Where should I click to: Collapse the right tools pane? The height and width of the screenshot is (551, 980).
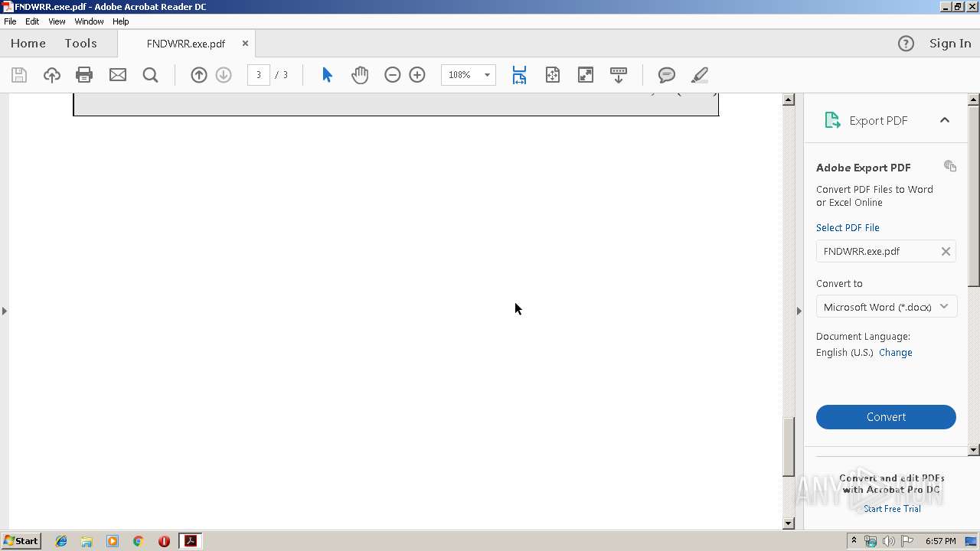799,311
